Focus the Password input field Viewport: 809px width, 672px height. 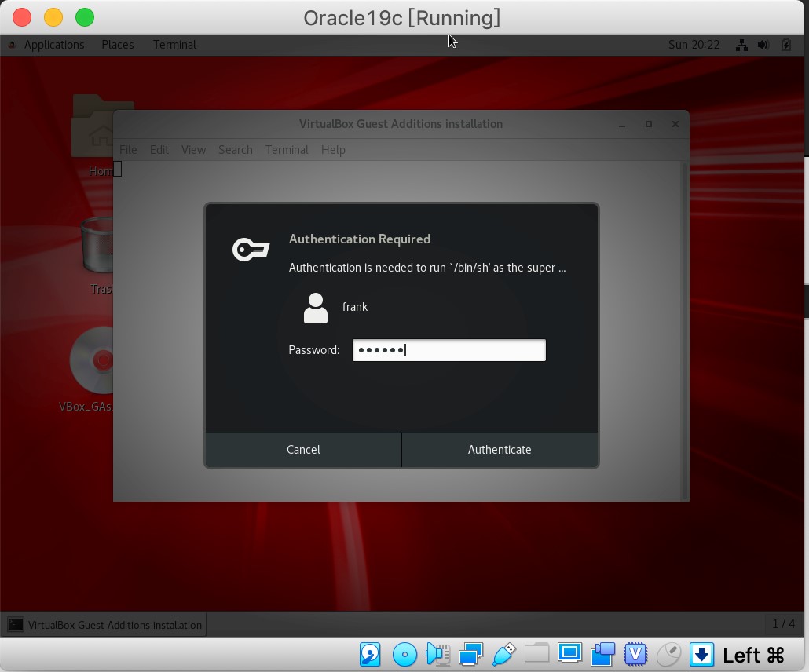(448, 350)
